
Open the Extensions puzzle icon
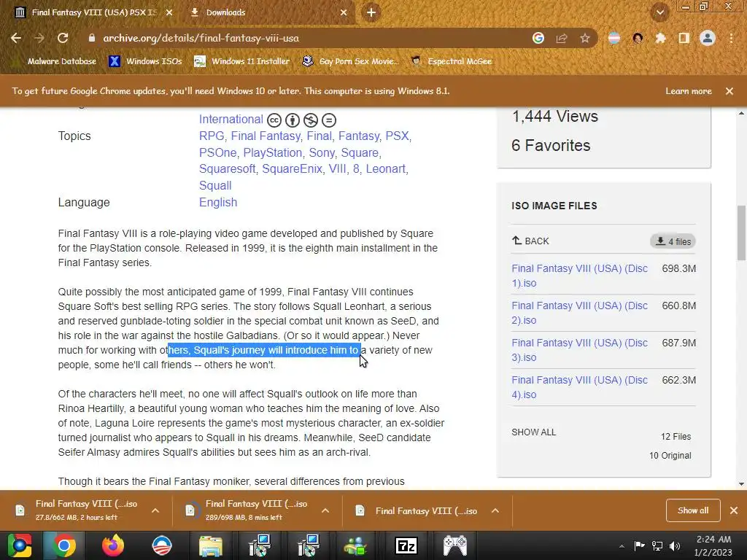[660, 38]
